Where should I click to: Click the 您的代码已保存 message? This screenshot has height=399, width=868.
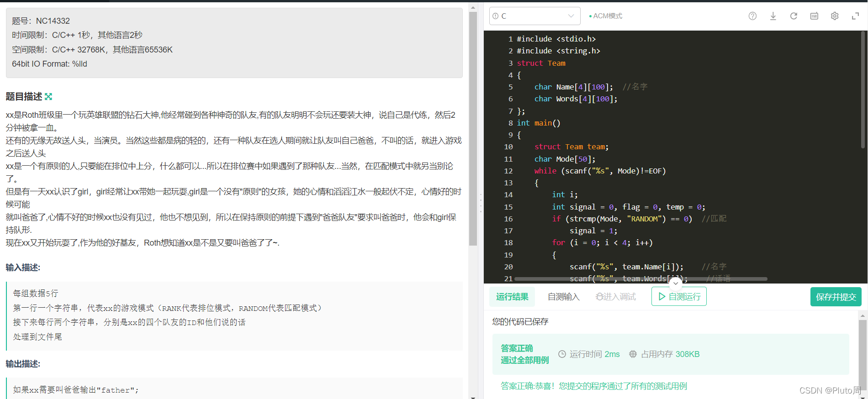pos(520,322)
